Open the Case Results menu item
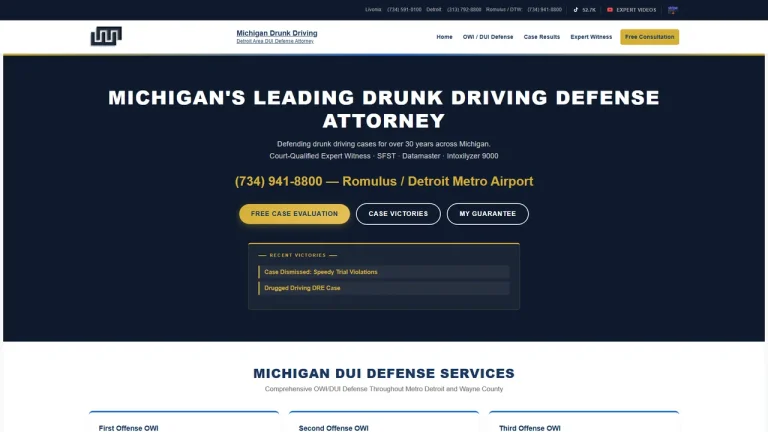Image resolution: width=768 pixels, height=432 pixels. [x=542, y=37]
